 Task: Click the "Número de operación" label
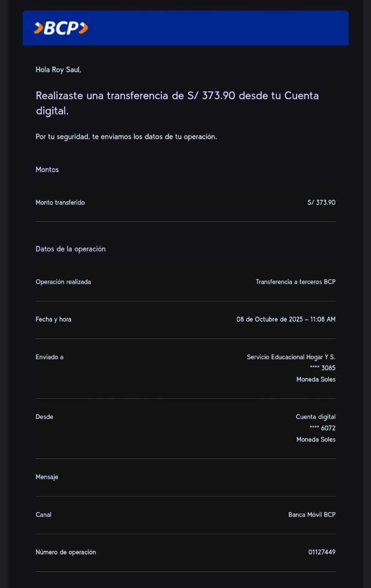(66, 552)
